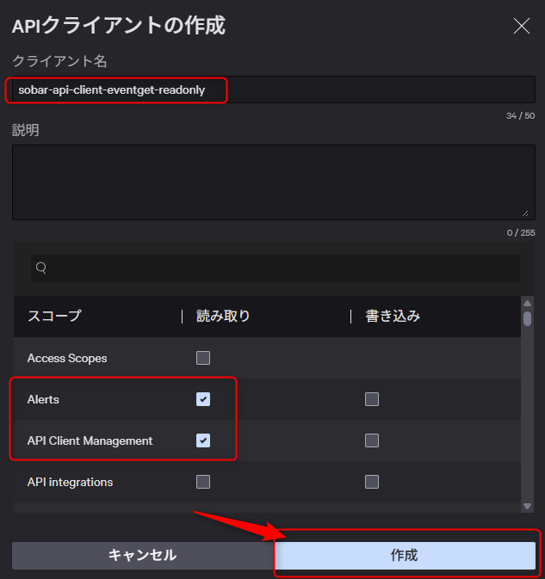
Task: Click the 作成 button
Action: 405,555
